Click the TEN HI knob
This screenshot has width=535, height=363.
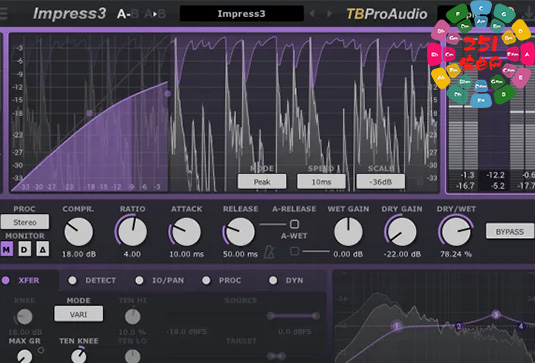[132, 317]
